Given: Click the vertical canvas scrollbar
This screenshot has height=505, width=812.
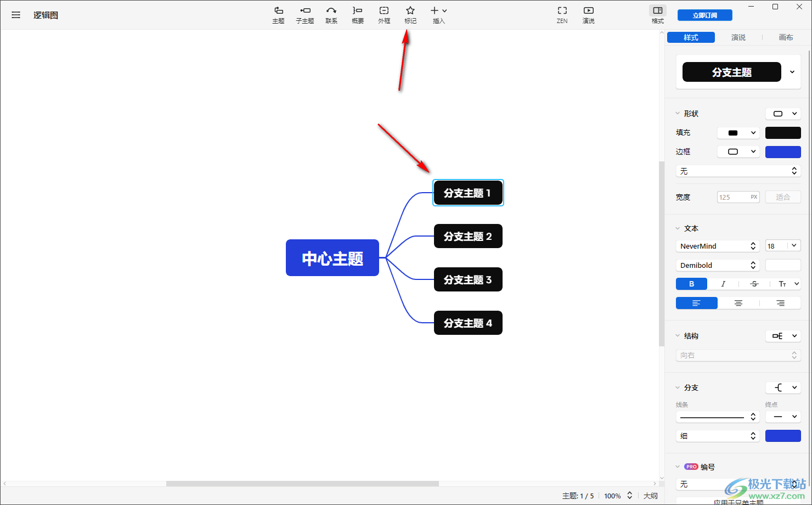Looking at the screenshot, I should pos(662,254).
